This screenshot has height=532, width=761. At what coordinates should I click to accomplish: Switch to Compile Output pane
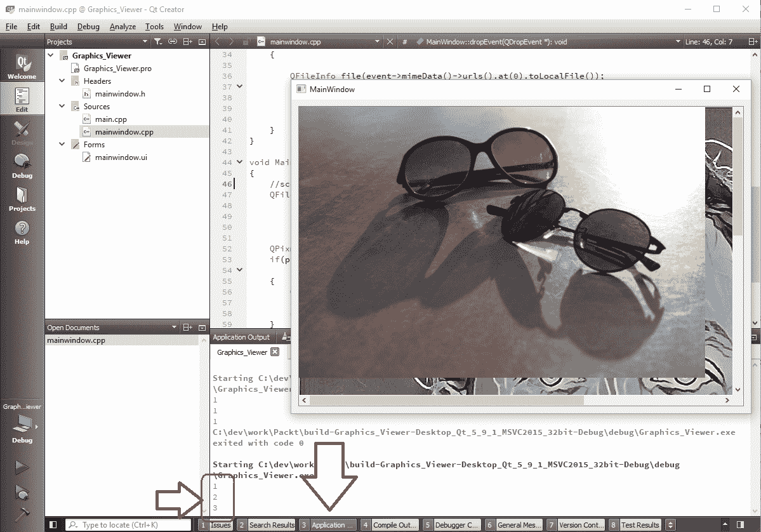[389, 525]
